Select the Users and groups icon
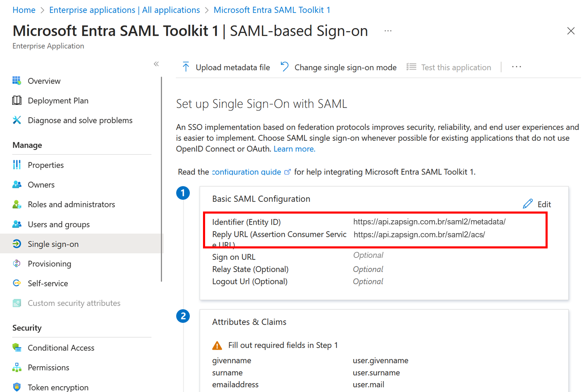 point(16,224)
